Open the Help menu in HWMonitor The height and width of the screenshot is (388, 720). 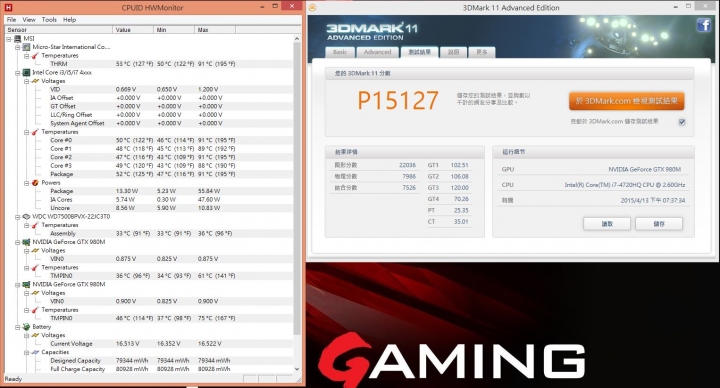(x=69, y=20)
